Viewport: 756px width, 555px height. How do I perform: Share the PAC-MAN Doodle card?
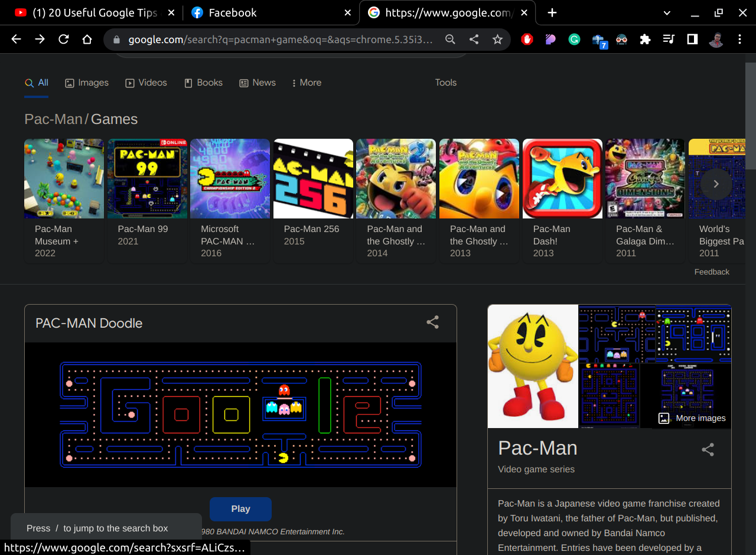click(x=433, y=322)
